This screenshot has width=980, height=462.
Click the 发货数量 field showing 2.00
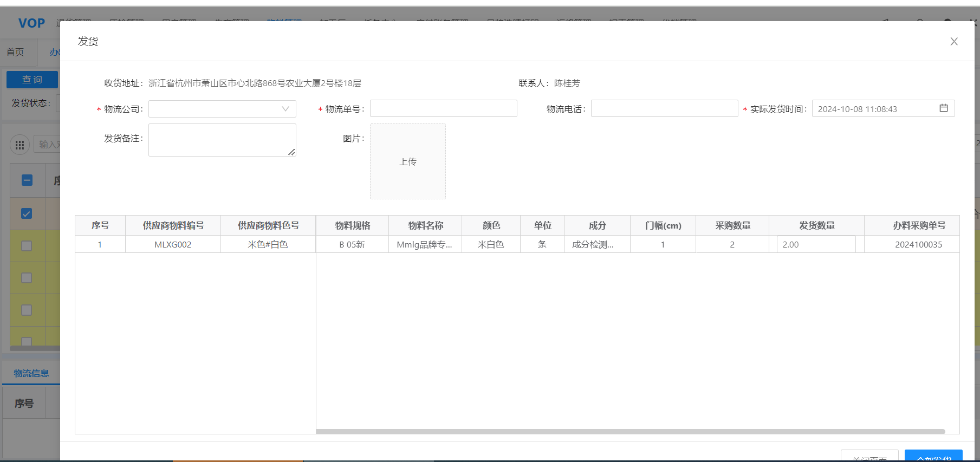coord(816,244)
